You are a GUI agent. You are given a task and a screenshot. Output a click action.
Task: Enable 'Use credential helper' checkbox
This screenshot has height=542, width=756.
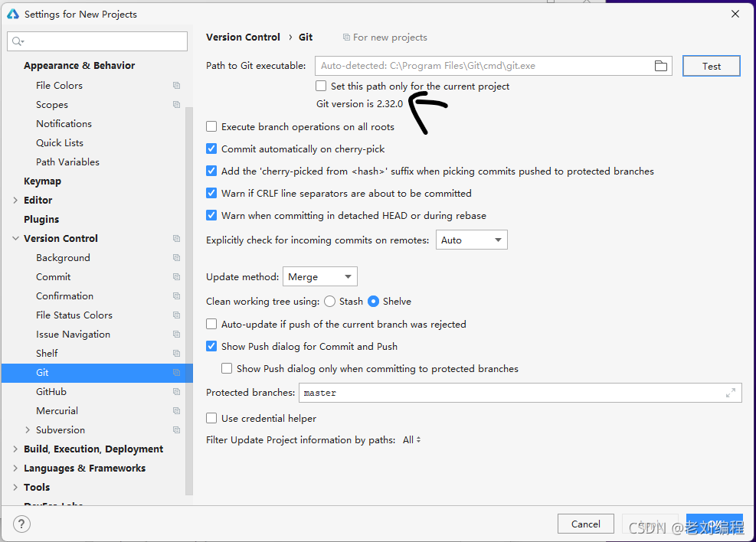pyautogui.click(x=211, y=418)
